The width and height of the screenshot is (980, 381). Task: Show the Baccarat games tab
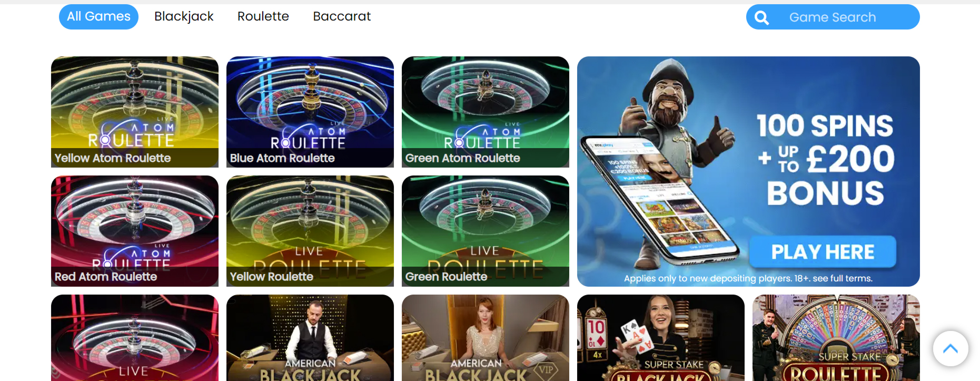pyautogui.click(x=342, y=17)
